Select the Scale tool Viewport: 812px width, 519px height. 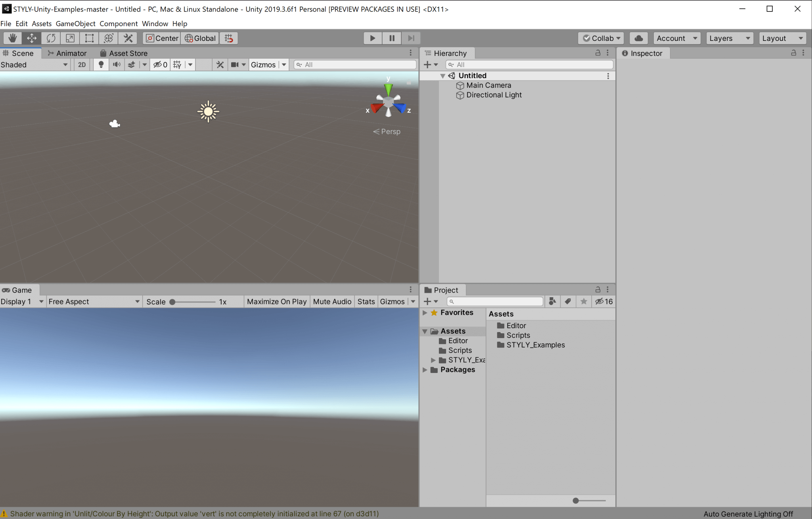click(x=70, y=38)
